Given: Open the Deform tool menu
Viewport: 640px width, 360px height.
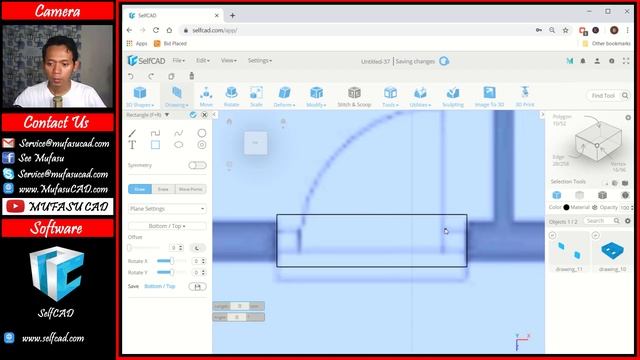Looking at the screenshot, I should click(x=284, y=97).
